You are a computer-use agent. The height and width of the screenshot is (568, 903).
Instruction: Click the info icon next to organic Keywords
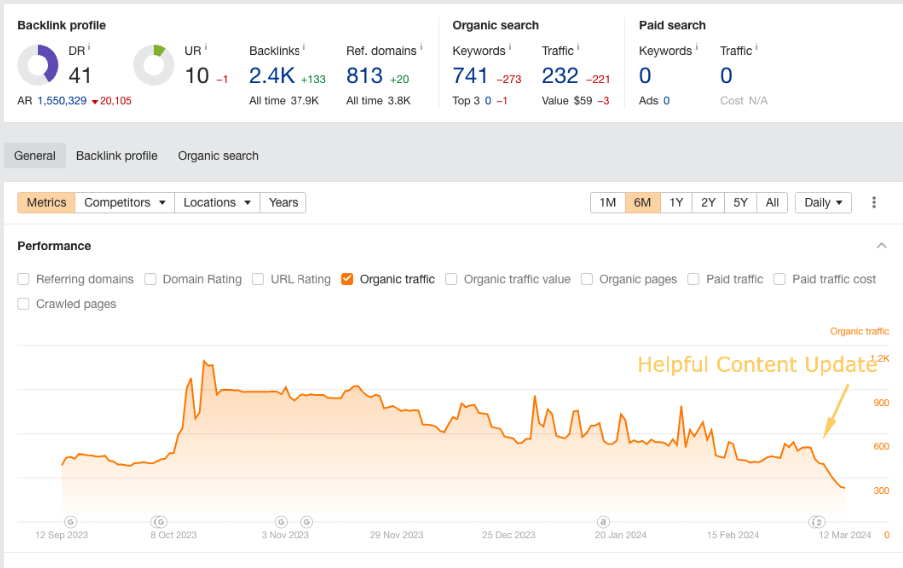[x=510, y=48]
